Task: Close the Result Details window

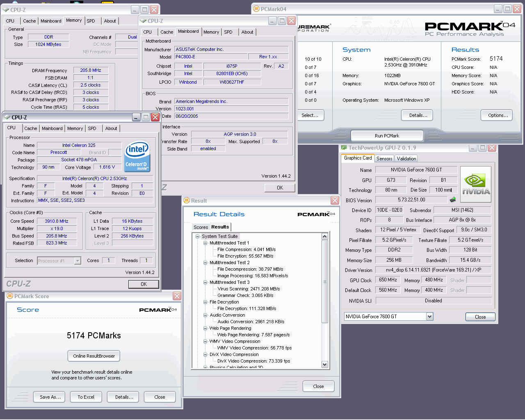Action: click(335, 200)
